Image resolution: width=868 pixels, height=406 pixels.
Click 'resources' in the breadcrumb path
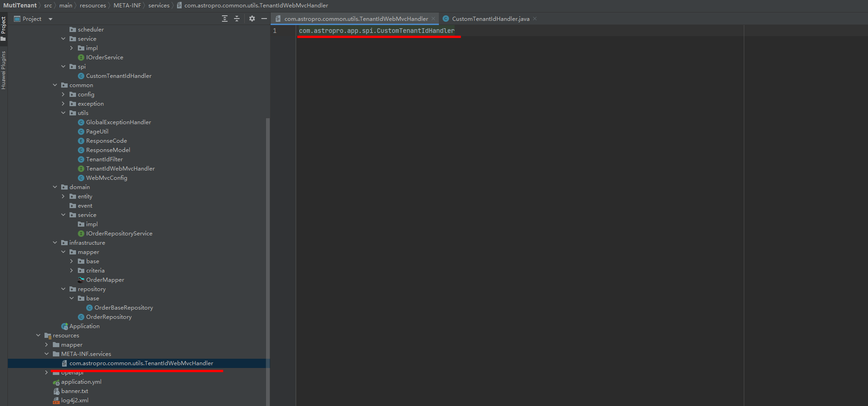93,6
